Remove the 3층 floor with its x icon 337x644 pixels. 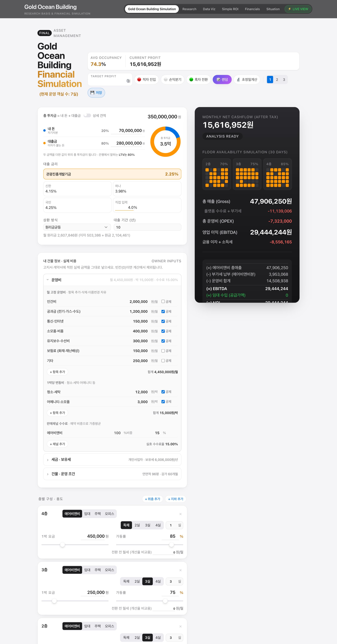pyautogui.click(x=180, y=570)
